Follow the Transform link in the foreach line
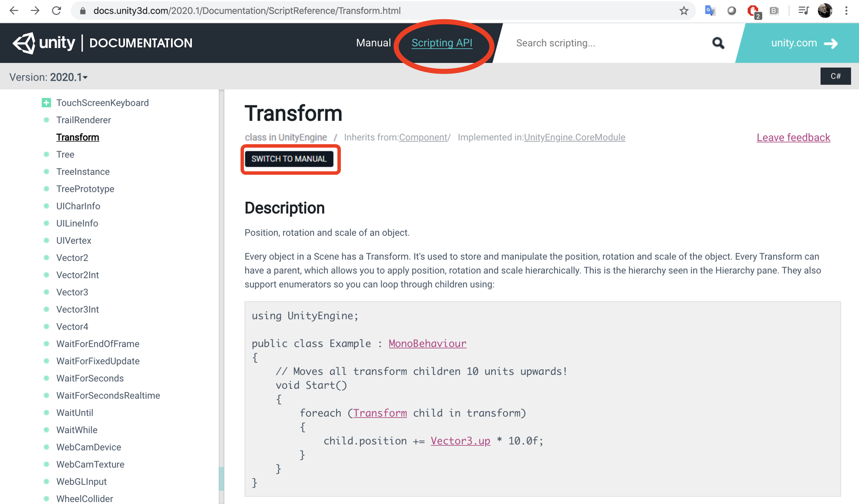The width and height of the screenshot is (859, 504). 380,413
